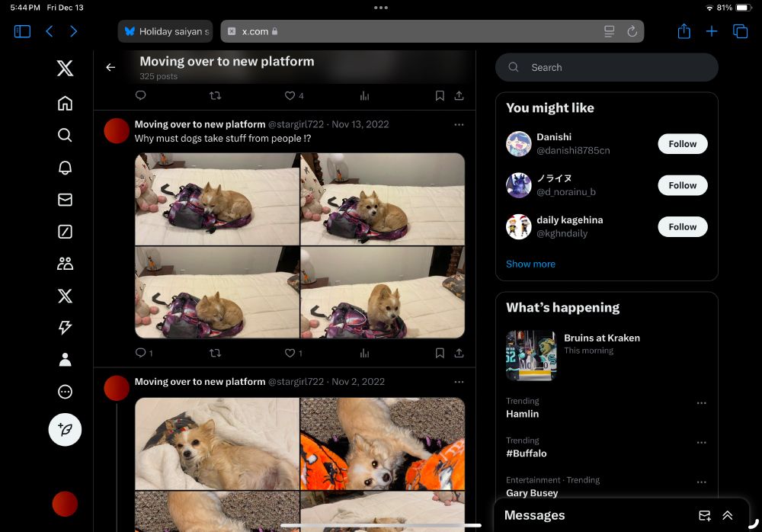Click the X search input field

coord(607,68)
